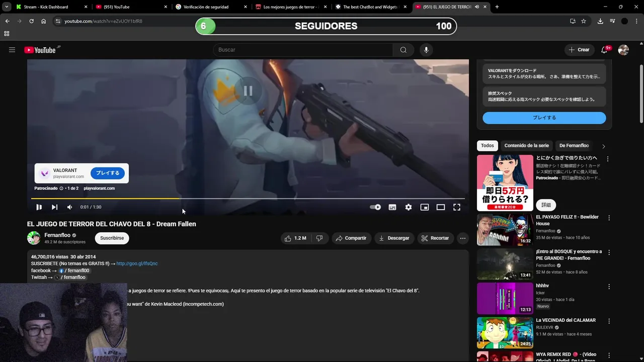The width and height of the screenshot is (644, 362).
Task: Select the Todos filter chip
Action: [x=488, y=146]
